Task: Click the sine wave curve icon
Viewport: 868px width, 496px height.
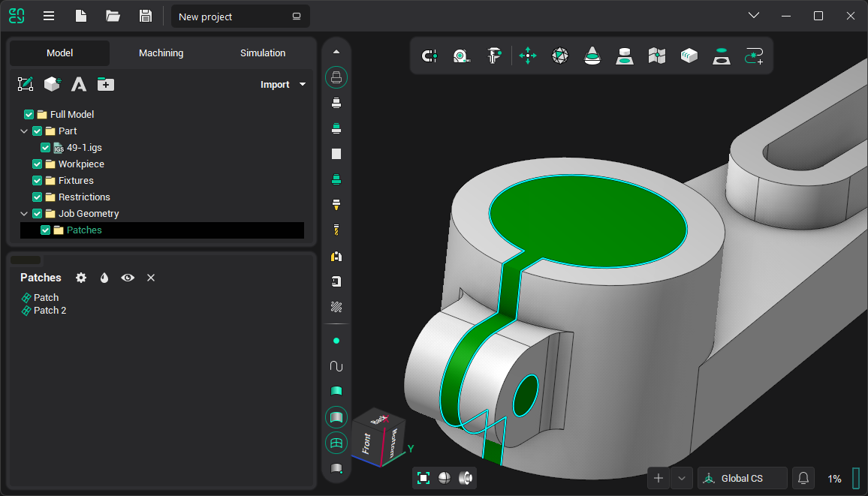Action: (336, 366)
